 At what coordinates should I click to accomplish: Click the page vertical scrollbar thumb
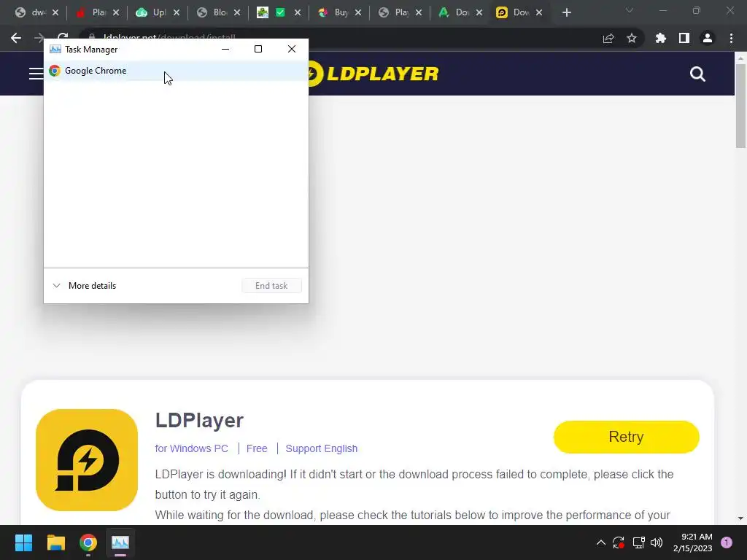(740, 106)
